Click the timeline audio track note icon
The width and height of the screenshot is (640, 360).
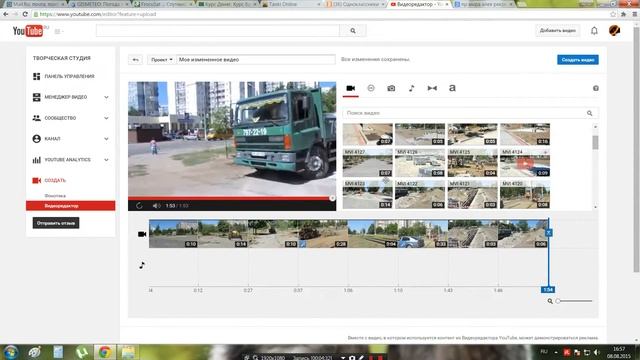point(142,265)
